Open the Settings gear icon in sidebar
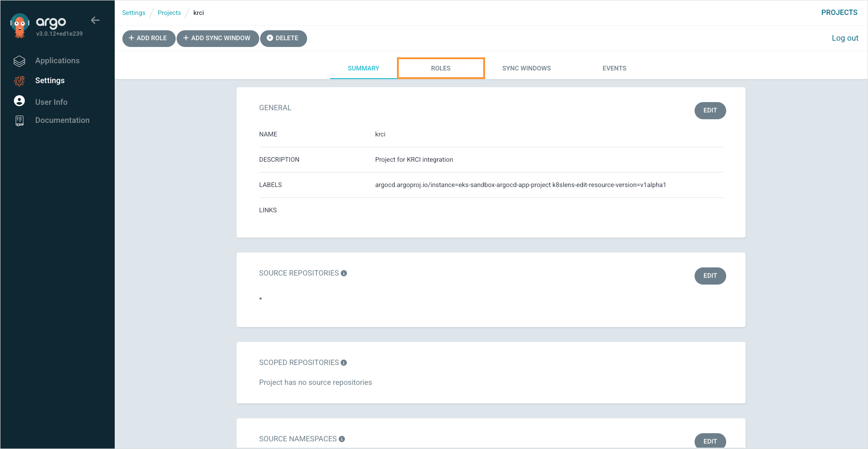Viewport: 868px width, 449px height. pos(19,80)
